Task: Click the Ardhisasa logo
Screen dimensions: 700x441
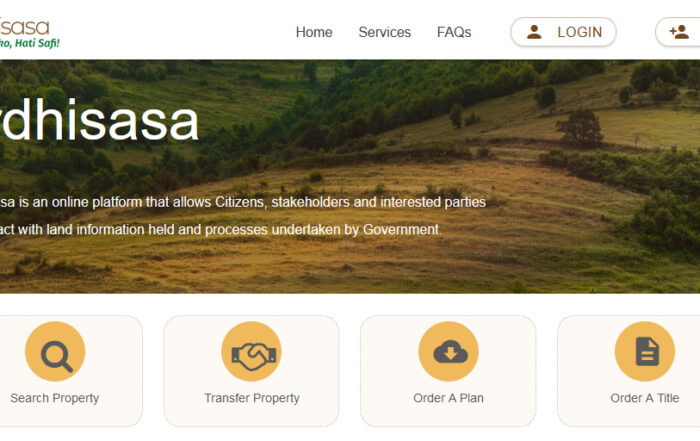Action: [x=28, y=33]
